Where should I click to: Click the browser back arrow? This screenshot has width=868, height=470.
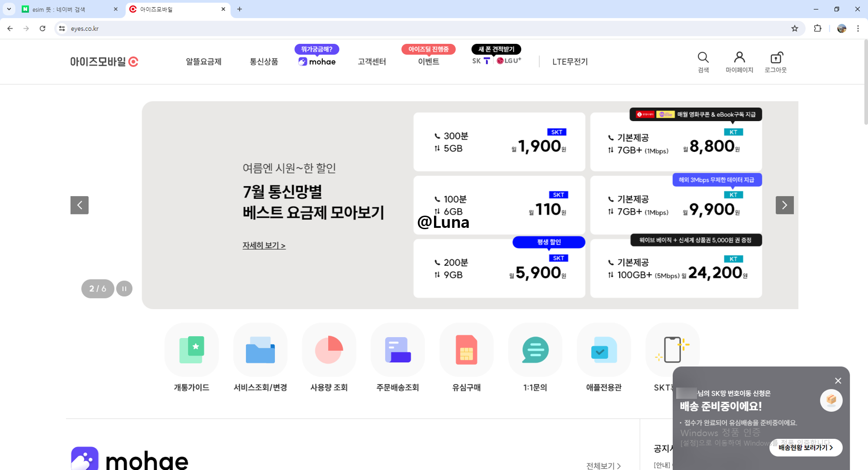coord(10,28)
